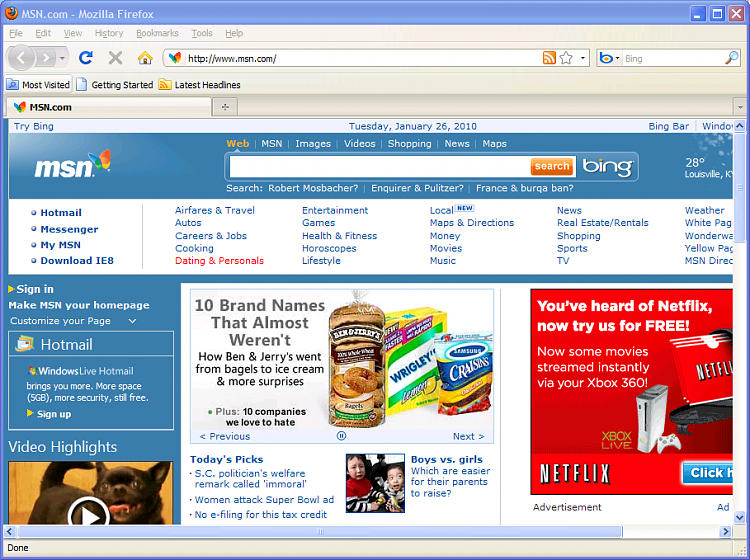
Task: Click the horizontal scrollbar thumb
Action: [x=320, y=531]
